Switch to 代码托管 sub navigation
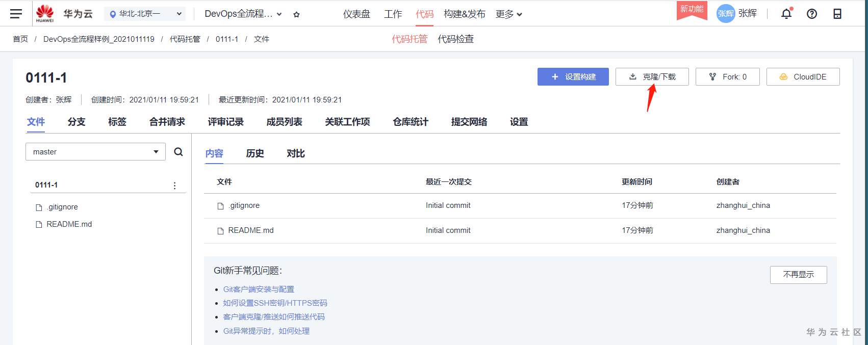The width and height of the screenshot is (868, 345). pos(410,39)
